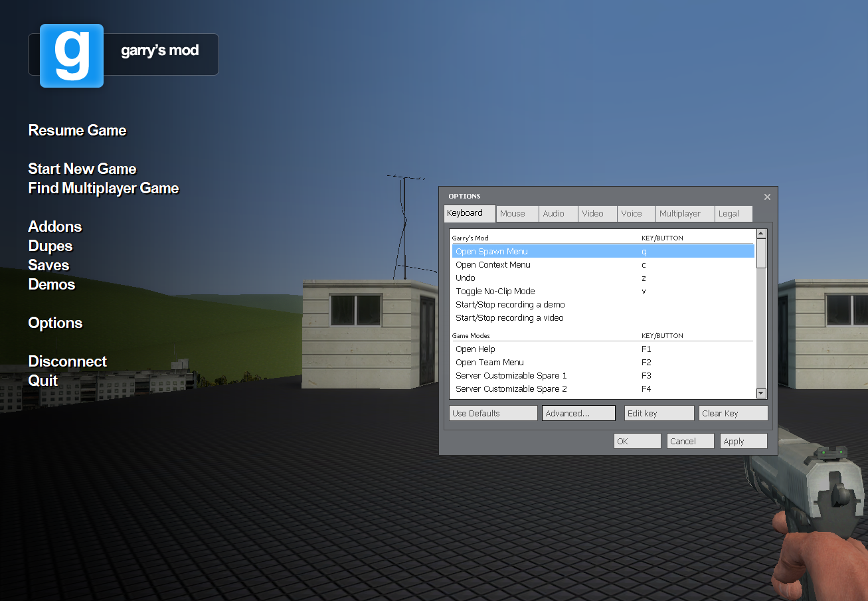Choose Start New Game
Viewport: 868px width, 601px height.
click(82, 169)
